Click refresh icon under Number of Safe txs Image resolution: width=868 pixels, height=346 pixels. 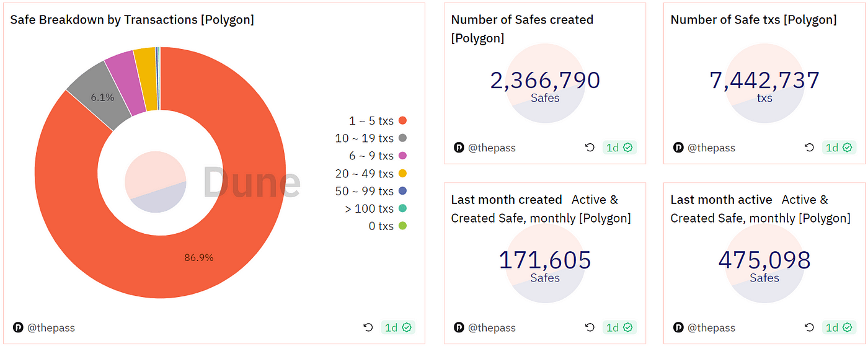click(x=809, y=148)
